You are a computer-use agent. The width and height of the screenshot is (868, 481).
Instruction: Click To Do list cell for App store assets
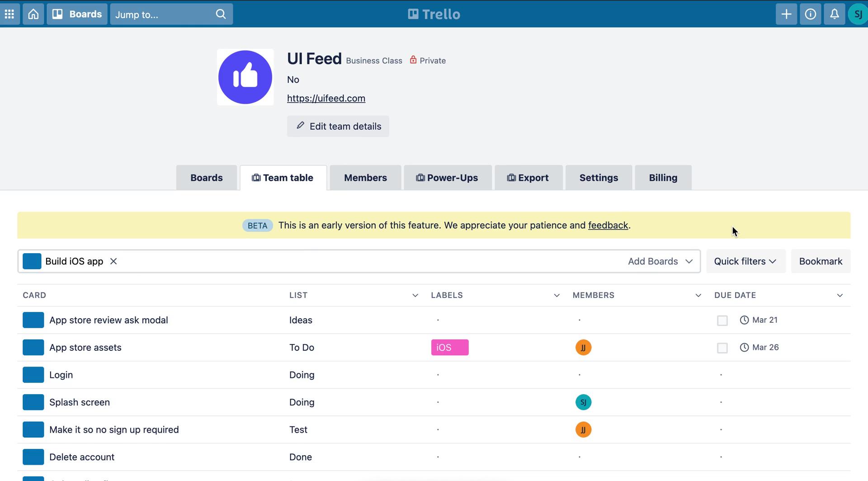click(x=302, y=348)
